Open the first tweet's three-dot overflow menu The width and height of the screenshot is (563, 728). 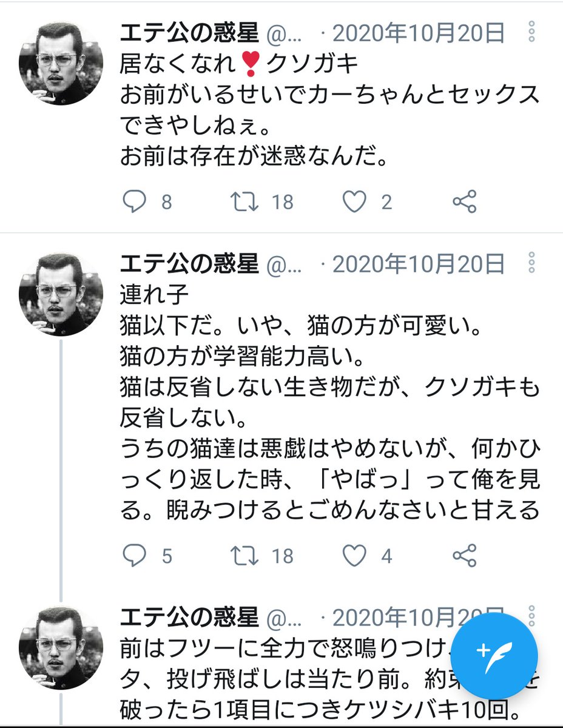[531, 32]
